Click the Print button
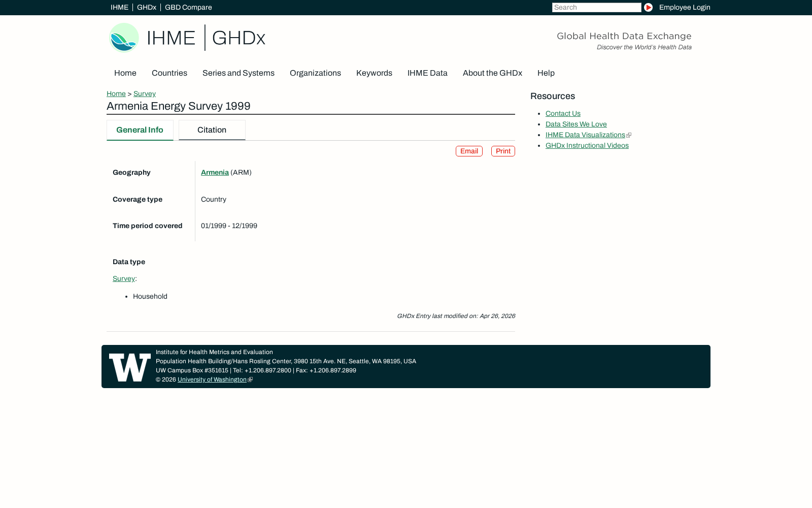This screenshot has height=508, width=812. coord(503,151)
